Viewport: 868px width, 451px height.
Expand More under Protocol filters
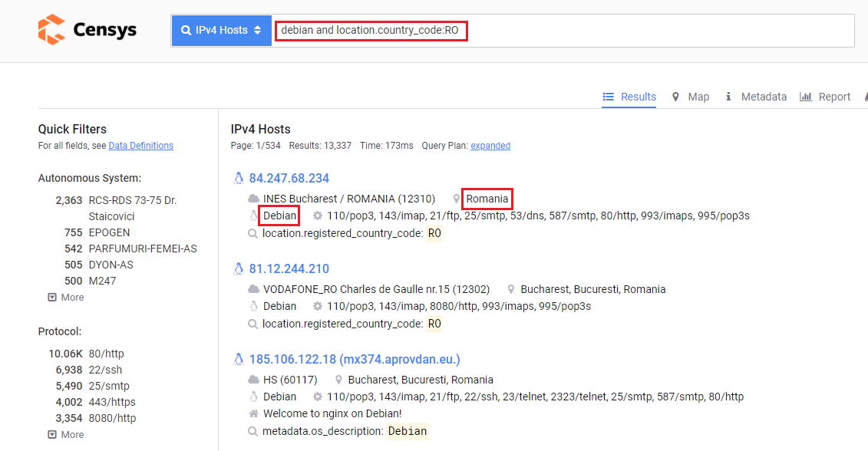pyautogui.click(x=66, y=434)
